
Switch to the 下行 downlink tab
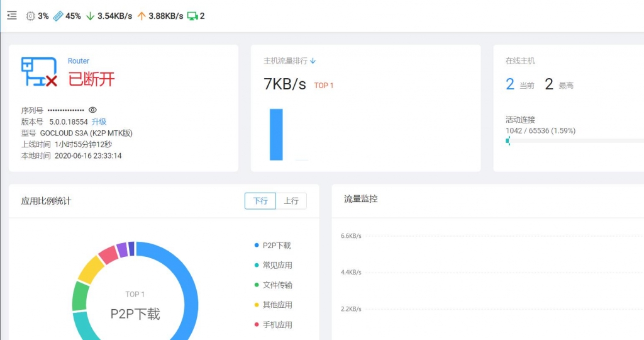[260, 201]
